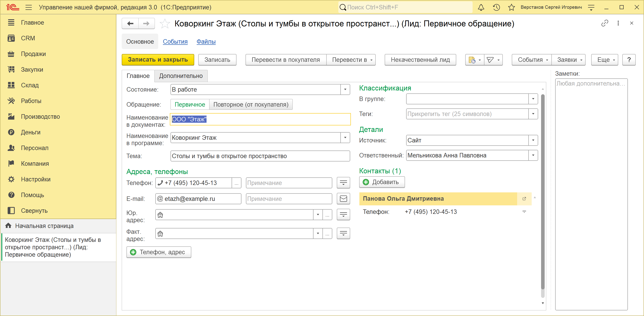Go back with the left arrow
The height and width of the screenshot is (316, 644).
point(130,24)
